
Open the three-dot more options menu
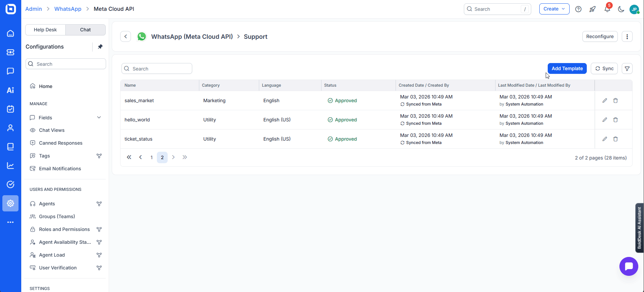pyautogui.click(x=627, y=36)
